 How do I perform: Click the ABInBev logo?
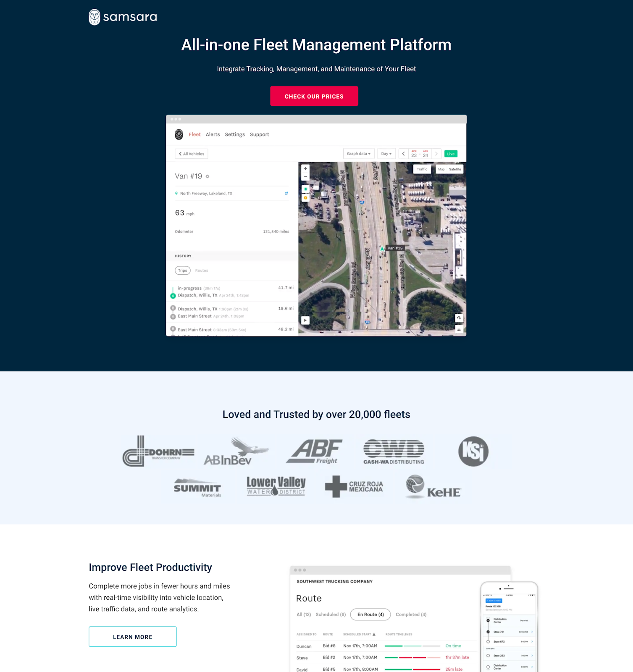[236, 451]
